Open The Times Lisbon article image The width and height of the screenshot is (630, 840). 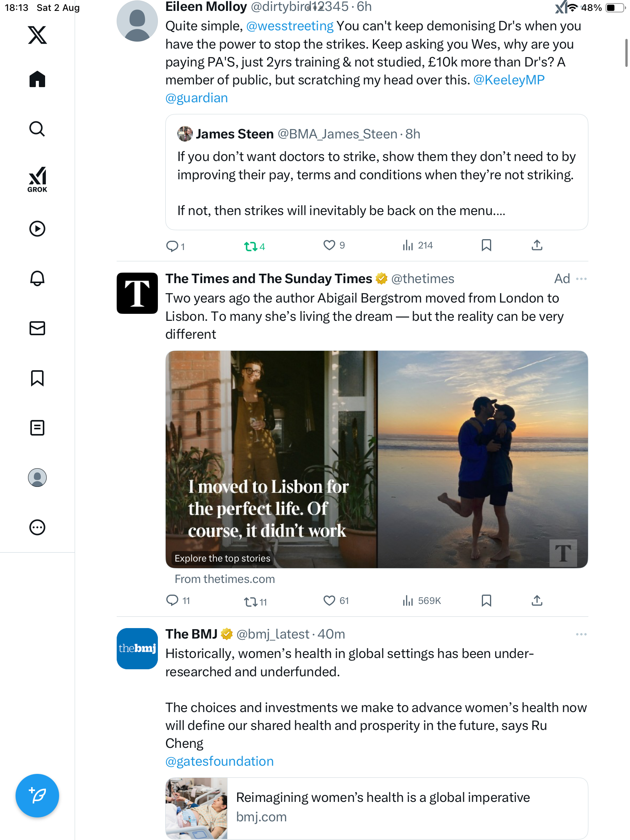click(376, 459)
